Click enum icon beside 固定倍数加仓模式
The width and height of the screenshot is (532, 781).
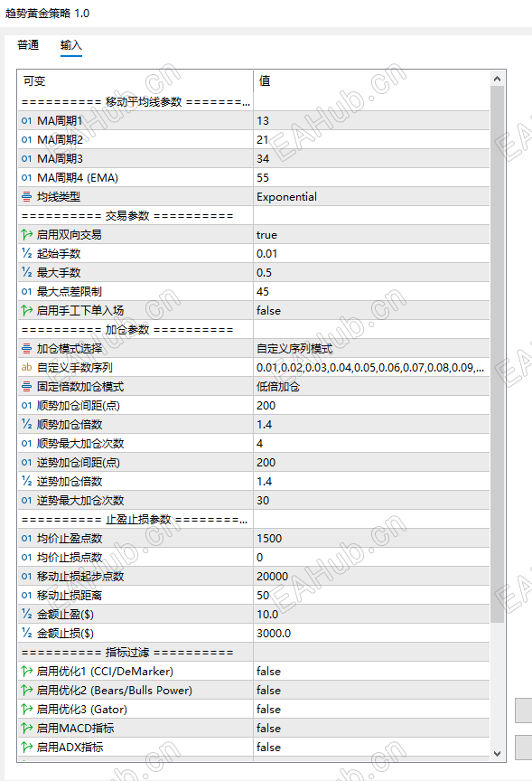point(26,387)
